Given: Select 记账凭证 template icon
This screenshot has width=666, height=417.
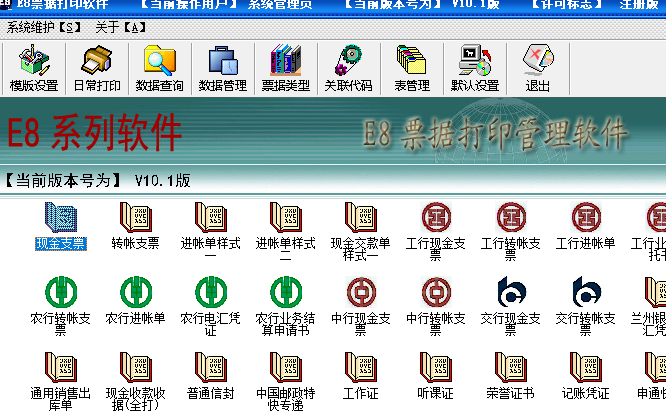Looking at the screenshot, I should (585, 367).
